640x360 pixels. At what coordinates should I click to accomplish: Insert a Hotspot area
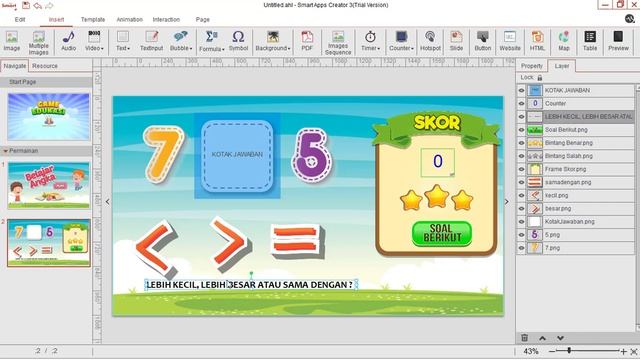click(x=430, y=41)
